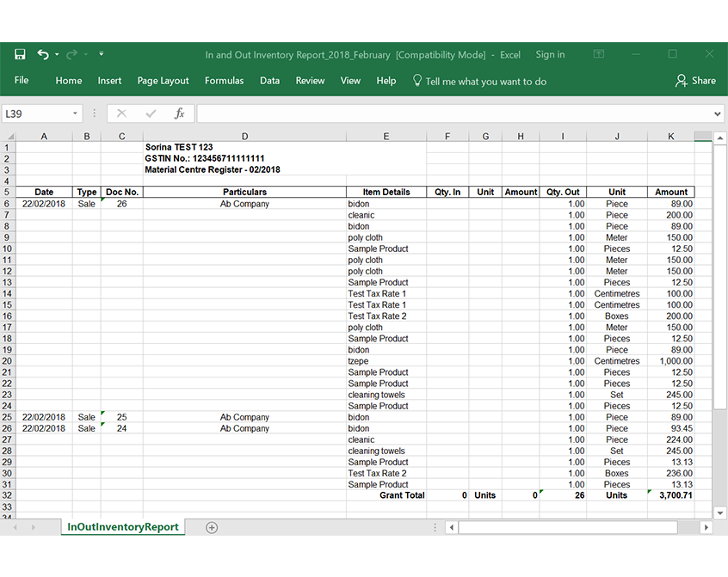Expand the formula bar chevron

coord(718,114)
